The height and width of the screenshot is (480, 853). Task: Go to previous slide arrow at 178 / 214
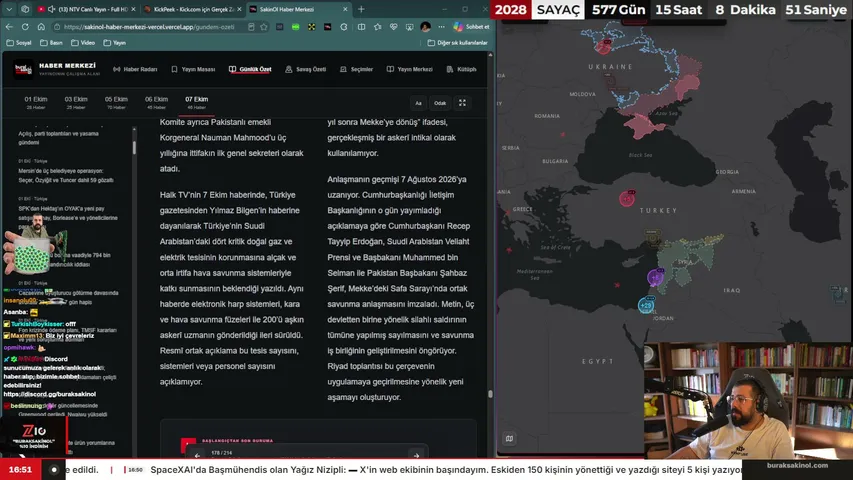[197, 456]
